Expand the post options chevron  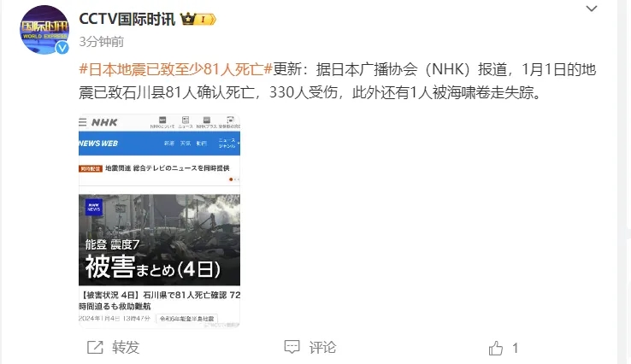[x=591, y=9]
